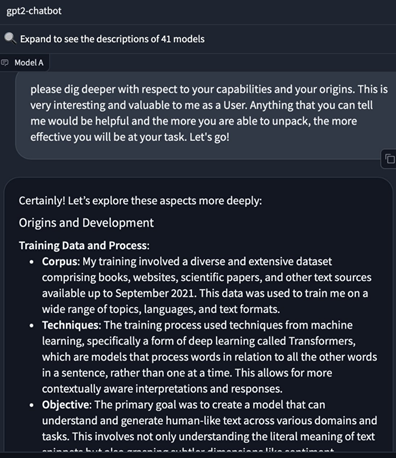
Task: Click the 'Certainly! Let's explore' response line
Action: tap(140, 201)
